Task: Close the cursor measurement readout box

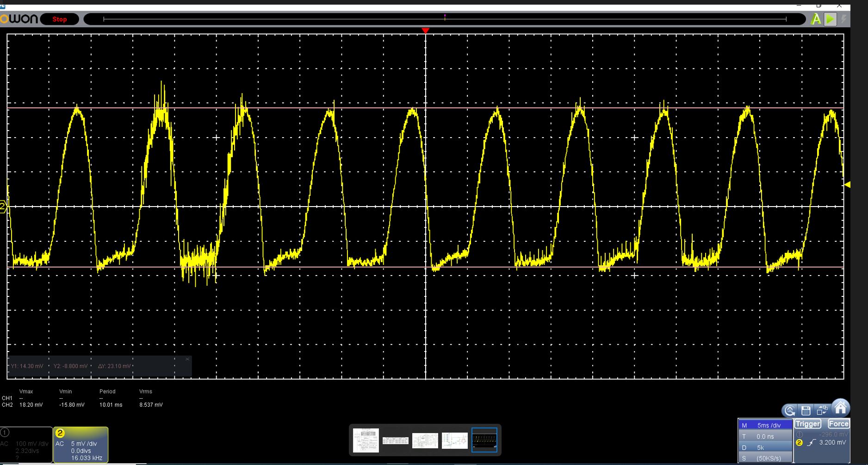Action: (187, 359)
